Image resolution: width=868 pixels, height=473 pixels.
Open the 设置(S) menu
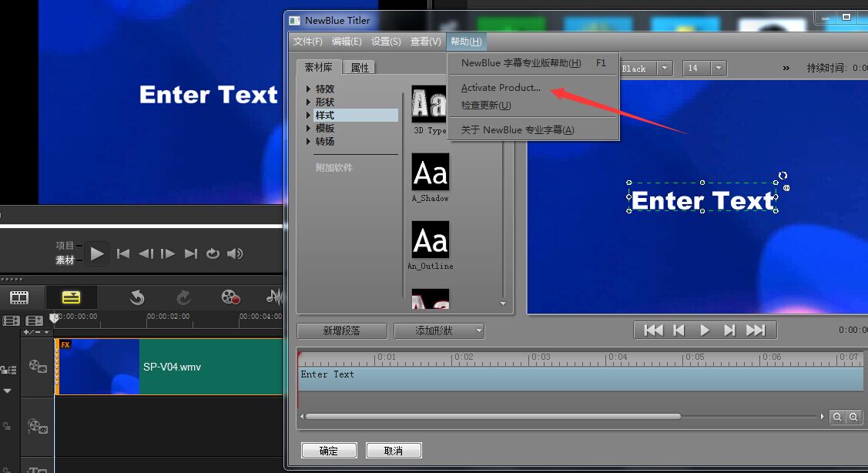point(386,42)
